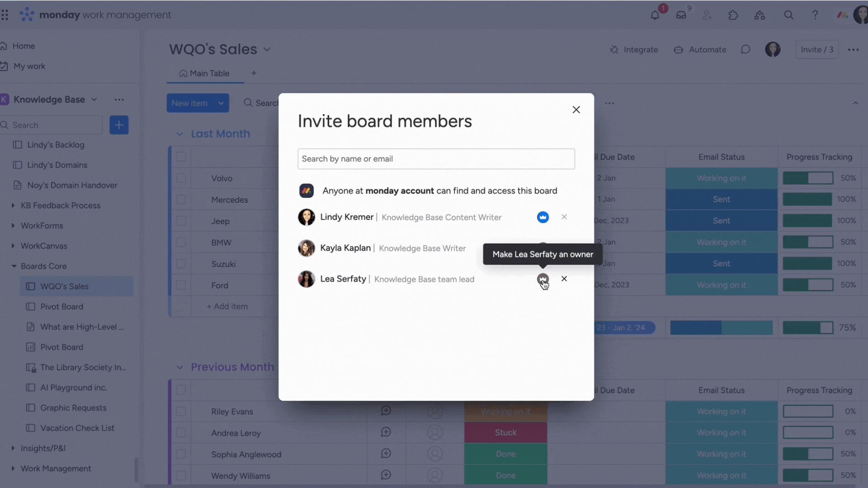This screenshot has height=488, width=868.
Task: Expand the WQO's Sales board dropdown
Action: click(x=267, y=49)
